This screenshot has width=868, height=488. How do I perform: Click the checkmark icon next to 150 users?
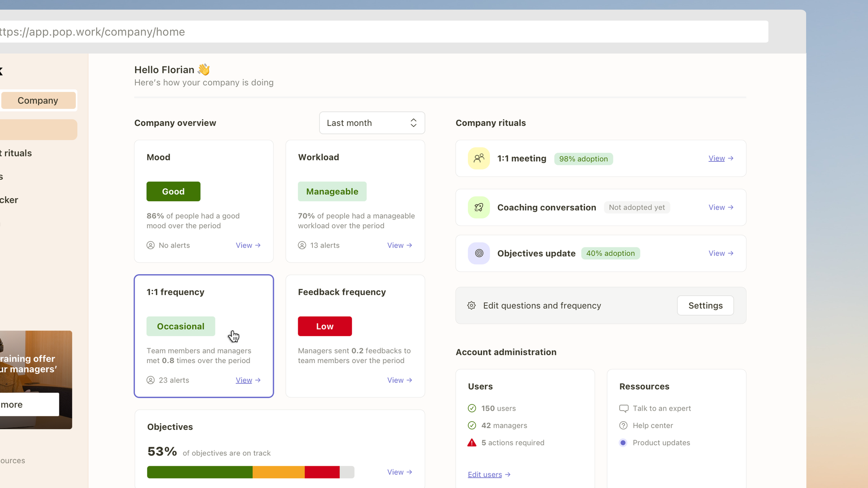pyautogui.click(x=472, y=408)
